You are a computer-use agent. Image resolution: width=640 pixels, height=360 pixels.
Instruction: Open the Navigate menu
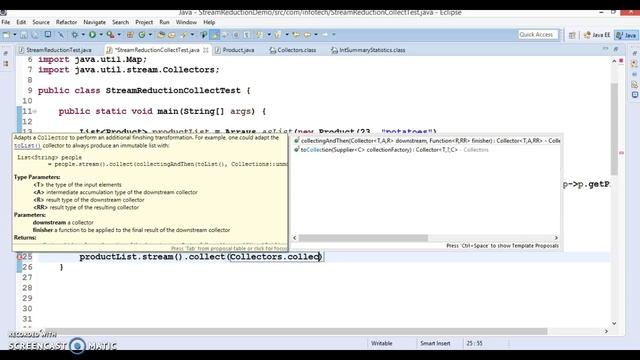tap(95, 22)
